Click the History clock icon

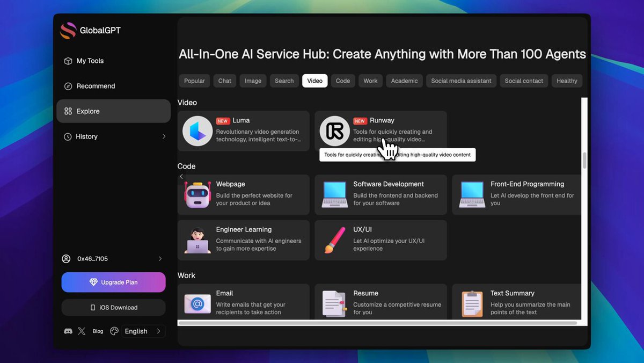pyautogui.click(x=68, y=137)
